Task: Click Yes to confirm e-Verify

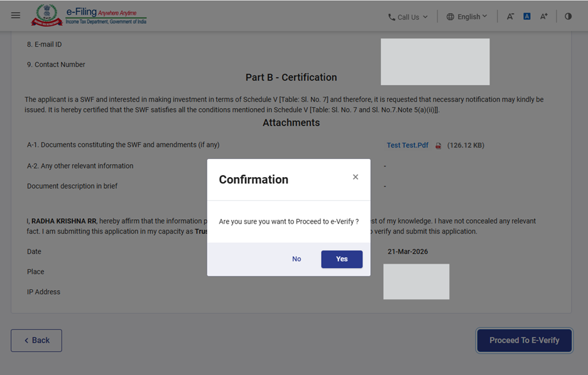Action: (x=342, y=259)
